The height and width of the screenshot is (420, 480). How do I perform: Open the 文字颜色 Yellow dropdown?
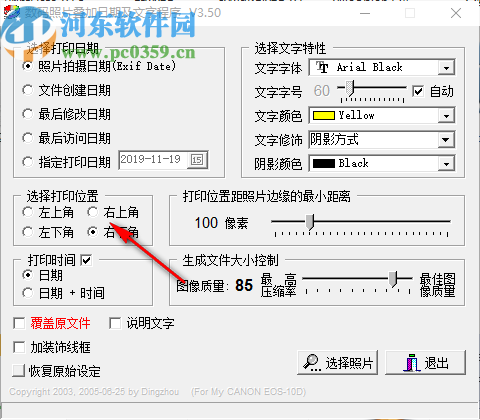click(446, 116)
